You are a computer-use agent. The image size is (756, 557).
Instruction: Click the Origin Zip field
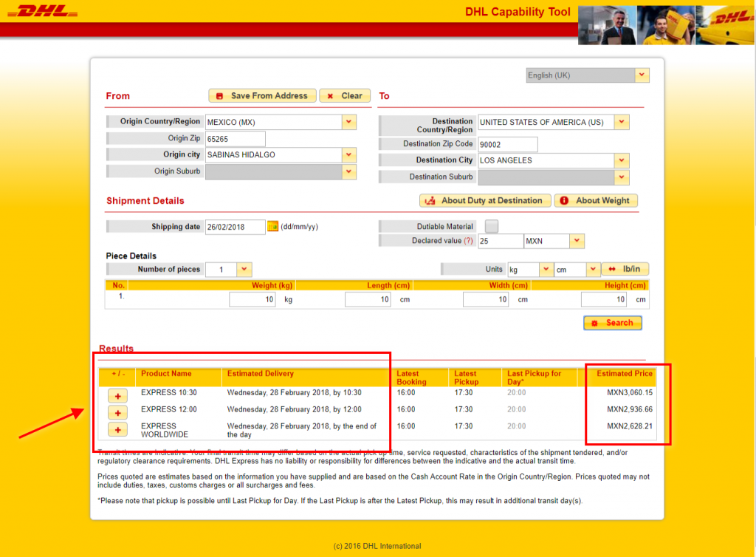pos(235,139)
